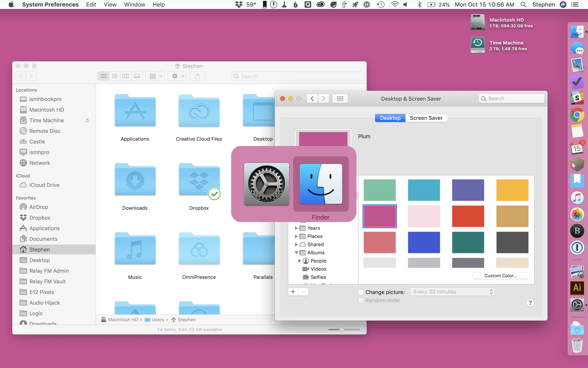Screen dimensions: 588x368
Task: Expand the Places item in Photos tree
Action: [x=296, y=236]
